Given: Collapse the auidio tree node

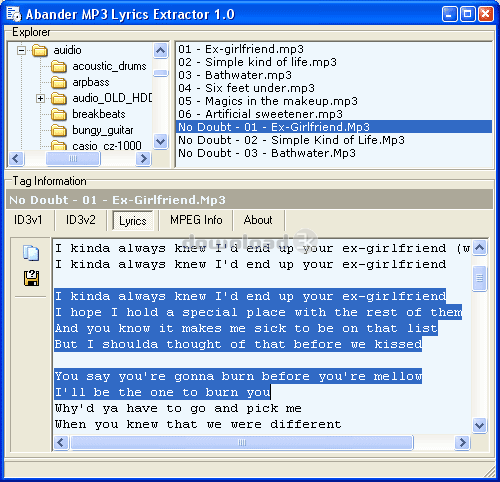Looking at the screenshot, I should point(22,51).
